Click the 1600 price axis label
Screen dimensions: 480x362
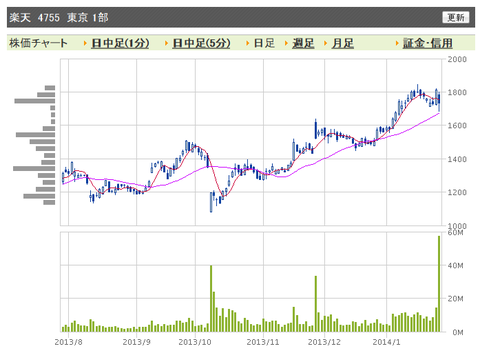coord(457,126)
